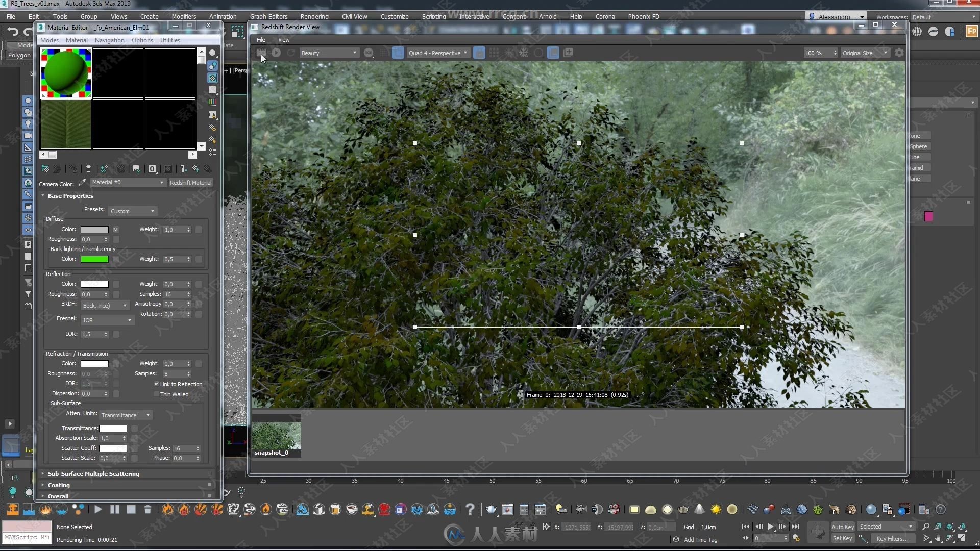Viewport: 980px width, 551px height.
Task: Start IPR play button in Render View
Action: pos(276,53)
